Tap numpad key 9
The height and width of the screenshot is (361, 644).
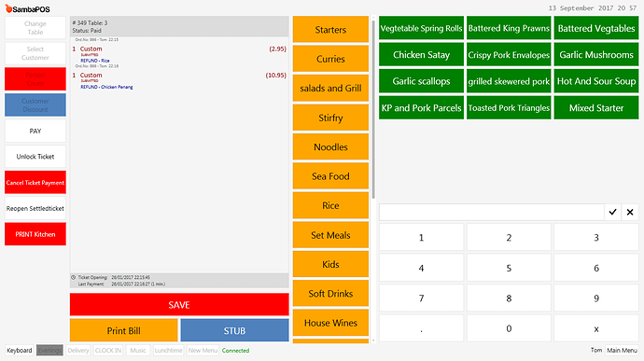596,299
